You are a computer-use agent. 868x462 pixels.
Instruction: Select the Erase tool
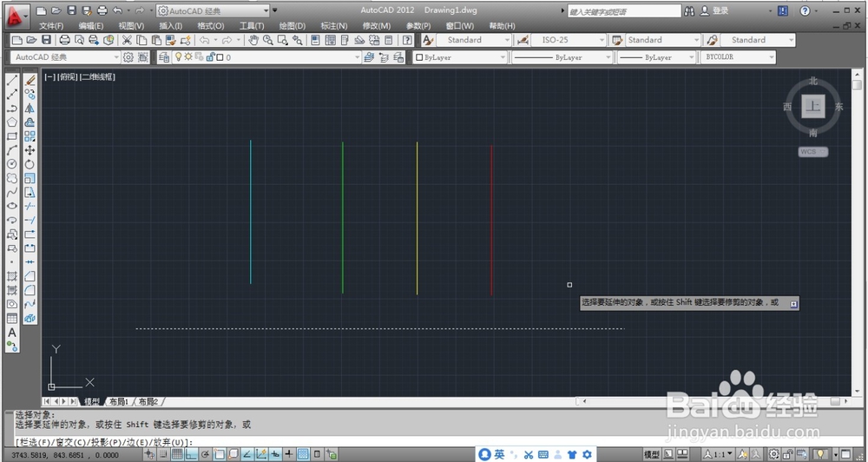(30, 80)
